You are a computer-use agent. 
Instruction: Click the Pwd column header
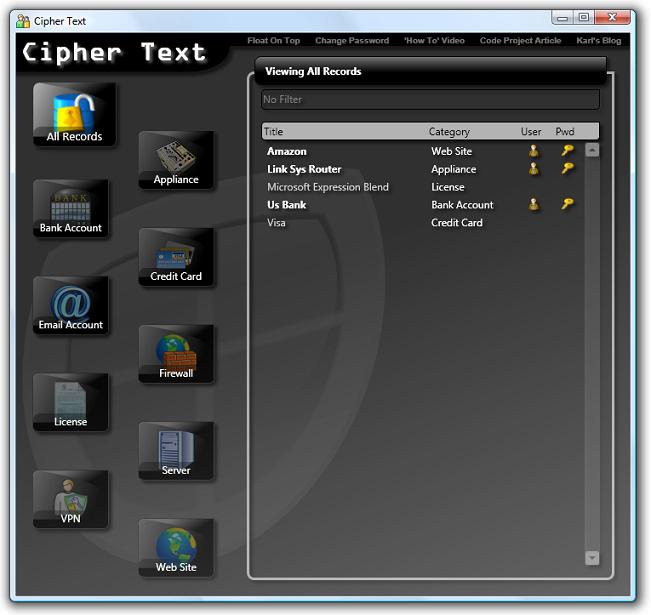(565, 132)
